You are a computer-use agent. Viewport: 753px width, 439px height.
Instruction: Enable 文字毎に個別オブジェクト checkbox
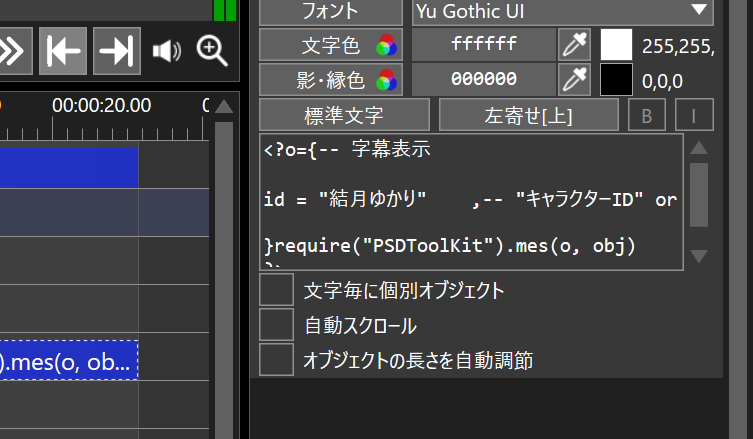pos(276,291)
